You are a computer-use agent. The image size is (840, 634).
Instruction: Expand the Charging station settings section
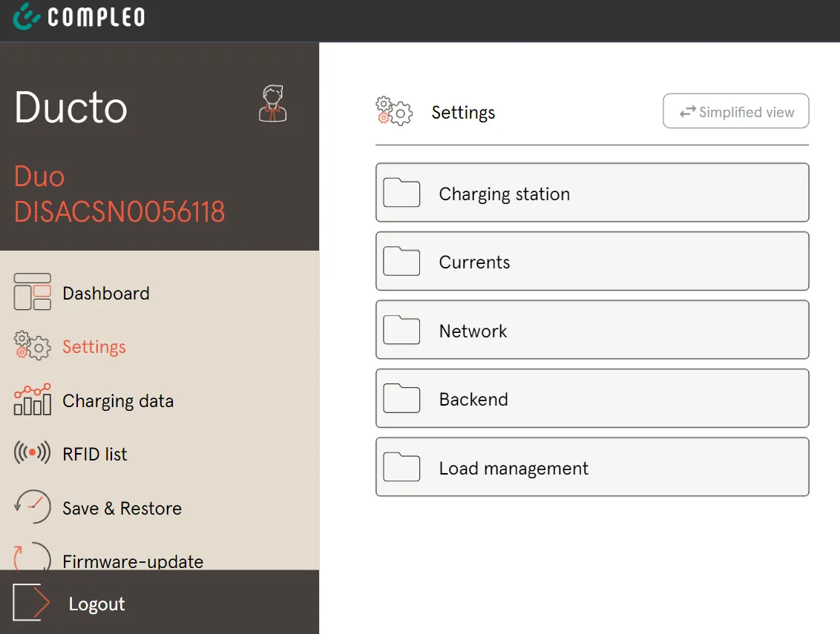tap(592, 192)
